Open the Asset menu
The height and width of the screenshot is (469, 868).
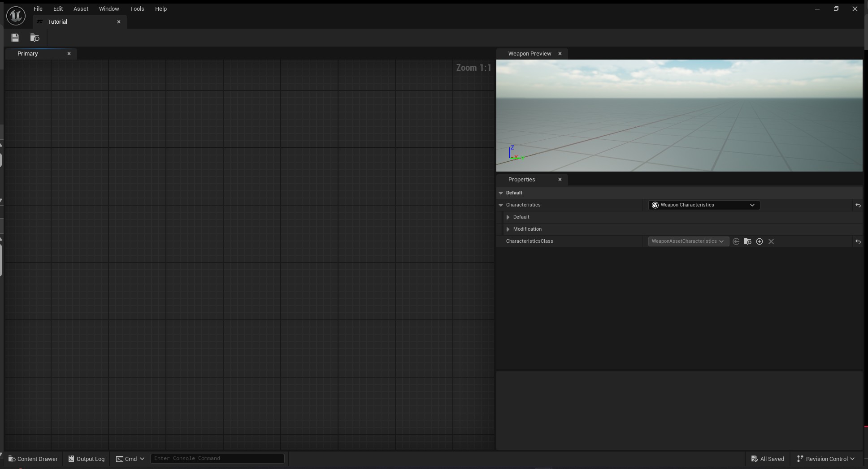[81, 9]
